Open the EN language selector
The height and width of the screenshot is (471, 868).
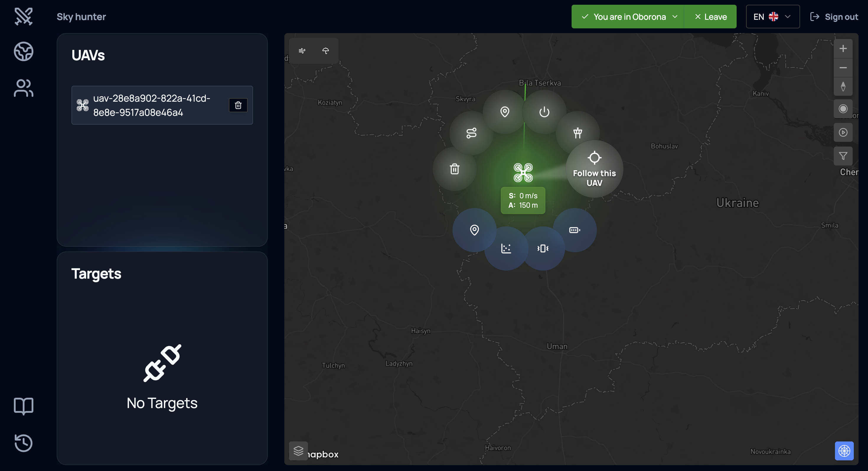tap(772, 17)
